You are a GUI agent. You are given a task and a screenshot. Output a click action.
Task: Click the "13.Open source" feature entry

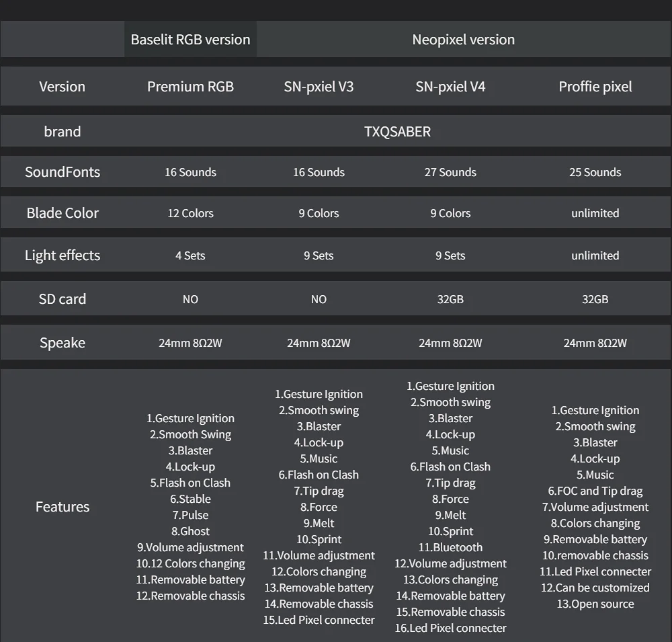[595, 604]
